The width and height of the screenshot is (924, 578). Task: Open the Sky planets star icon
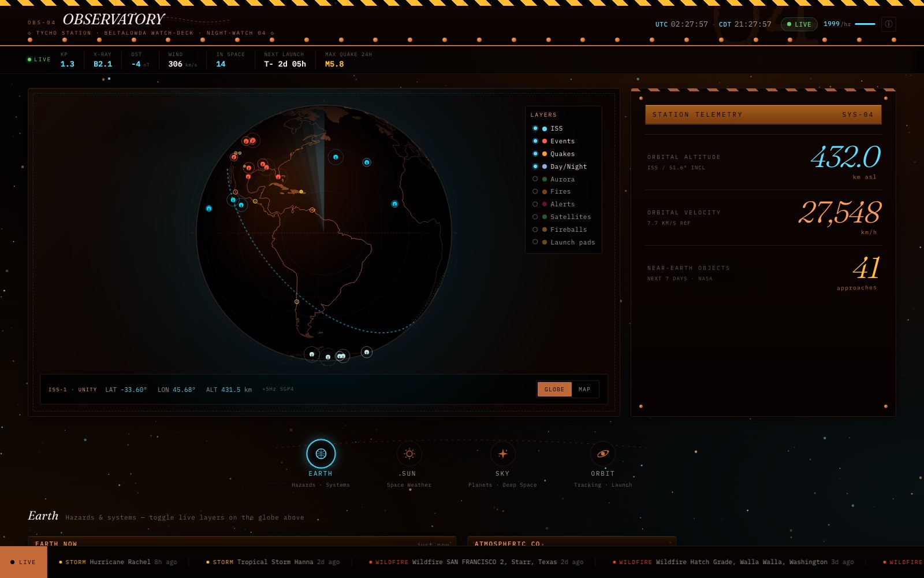point(502,454)
